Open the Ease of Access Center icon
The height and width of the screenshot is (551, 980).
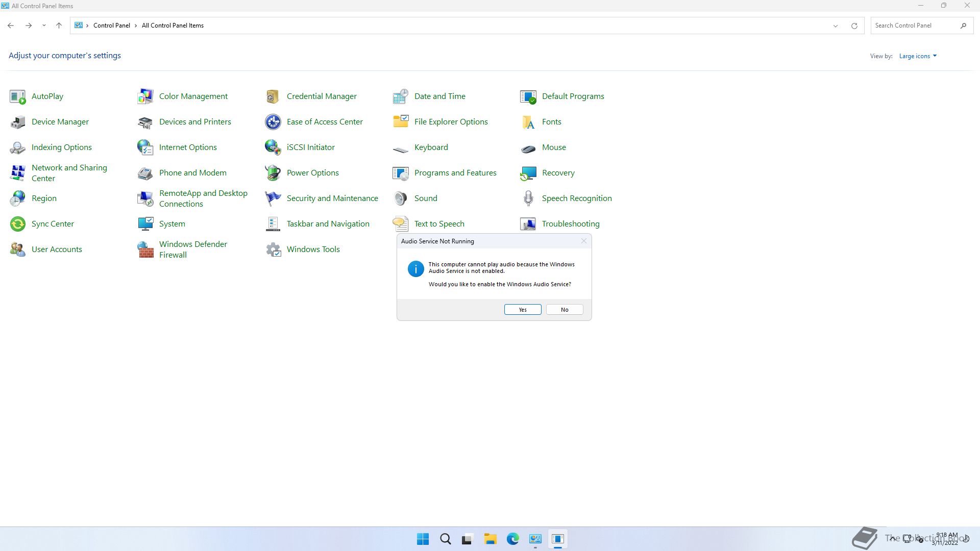pyautogui.click(x=273, y=122)
